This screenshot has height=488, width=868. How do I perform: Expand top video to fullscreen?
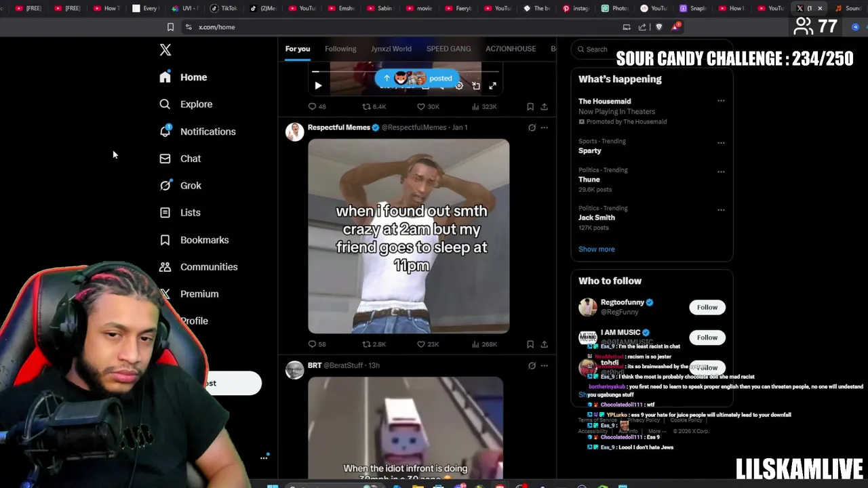pos(493,86)
